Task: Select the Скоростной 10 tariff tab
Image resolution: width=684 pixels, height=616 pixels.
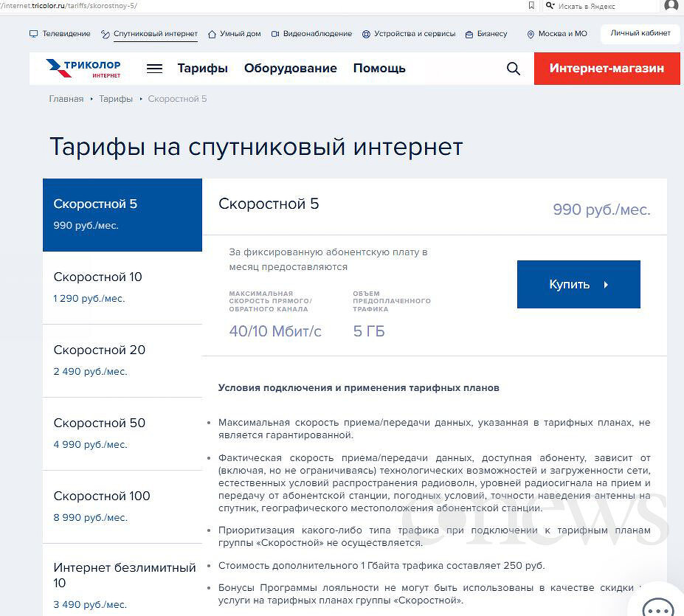Action: pos(122,287)
